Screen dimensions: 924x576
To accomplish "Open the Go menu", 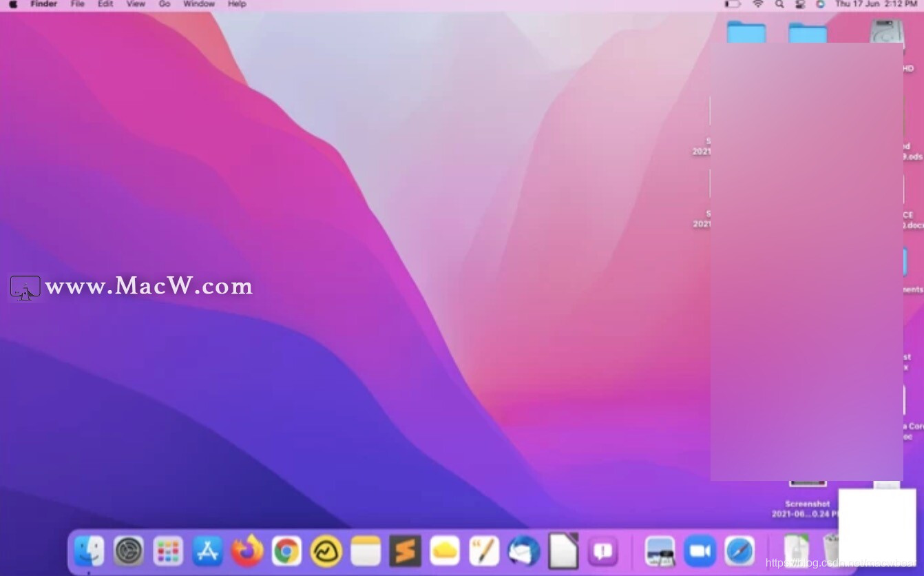I will [165, 4].
